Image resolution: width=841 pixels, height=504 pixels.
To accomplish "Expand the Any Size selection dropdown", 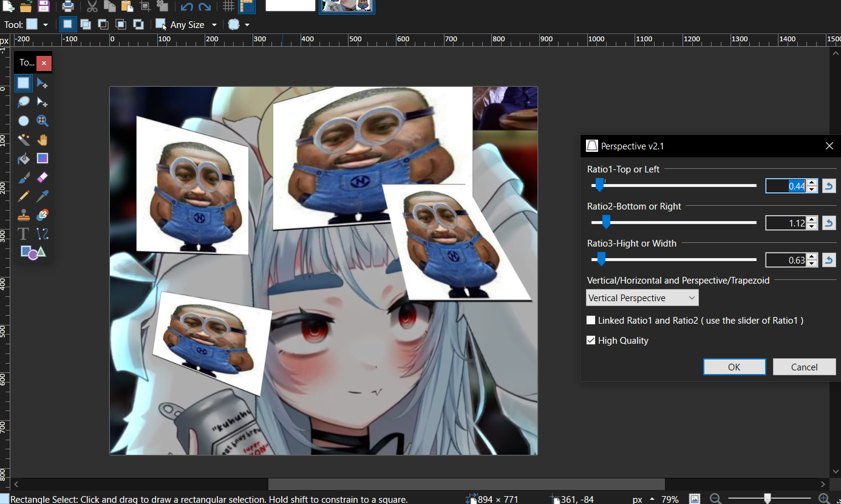I will pos(214,25).
